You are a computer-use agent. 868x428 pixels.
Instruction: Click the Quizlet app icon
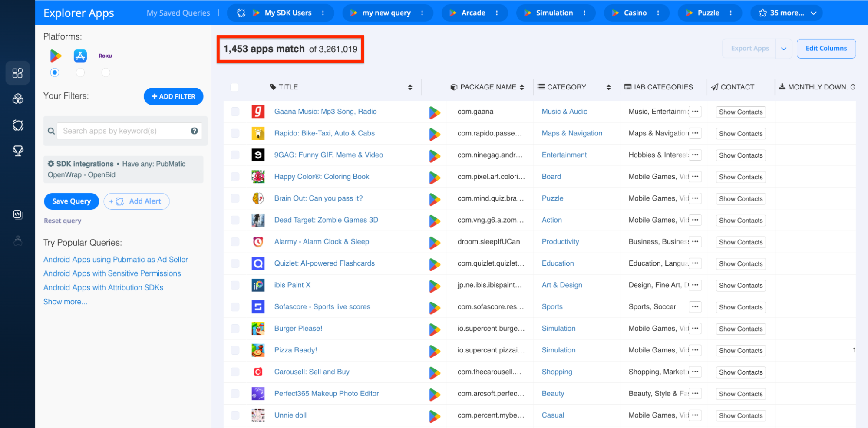[x=258, y=263]
